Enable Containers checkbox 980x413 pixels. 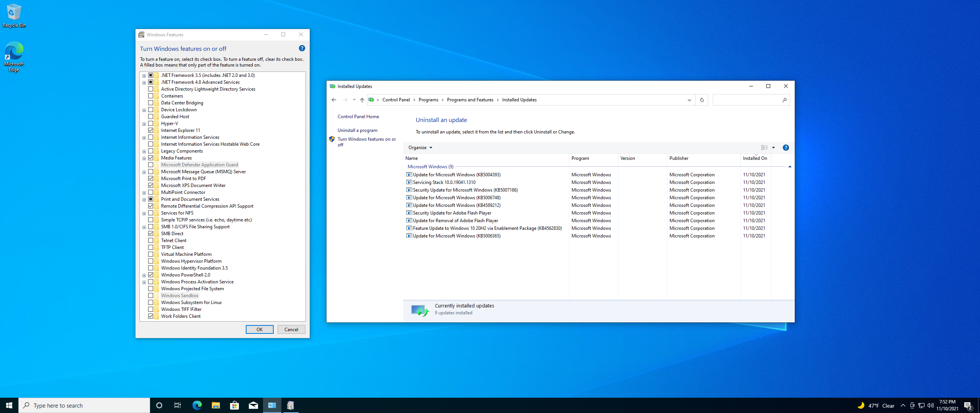point(151,96)
